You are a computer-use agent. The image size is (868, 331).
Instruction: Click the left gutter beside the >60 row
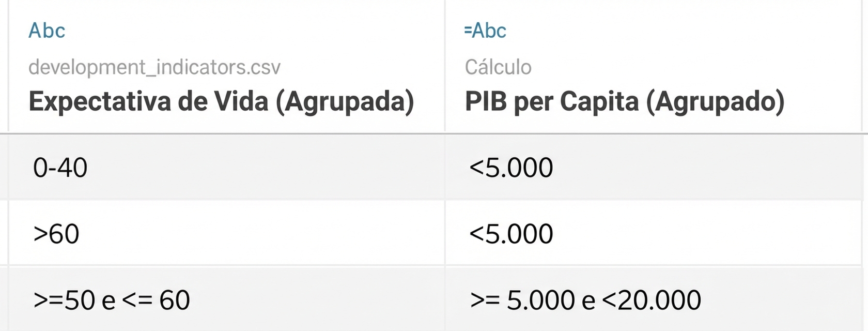[x=4, y=234]
